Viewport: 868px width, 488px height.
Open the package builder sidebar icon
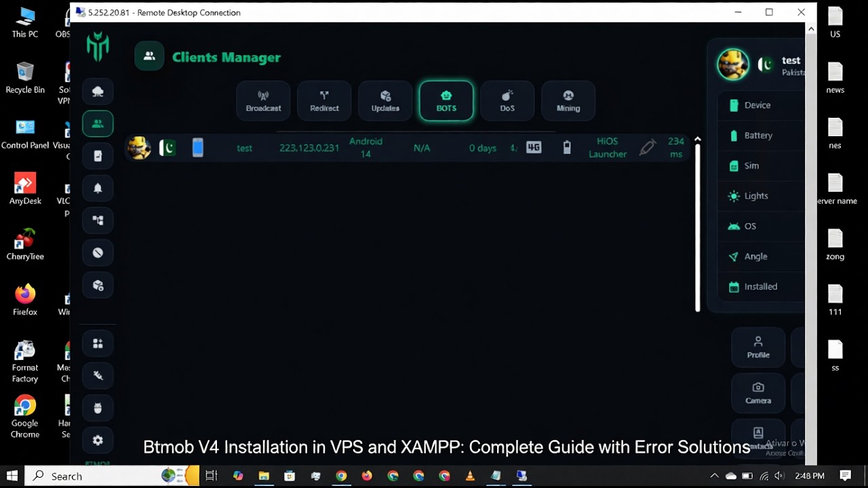tap(98, 285)
